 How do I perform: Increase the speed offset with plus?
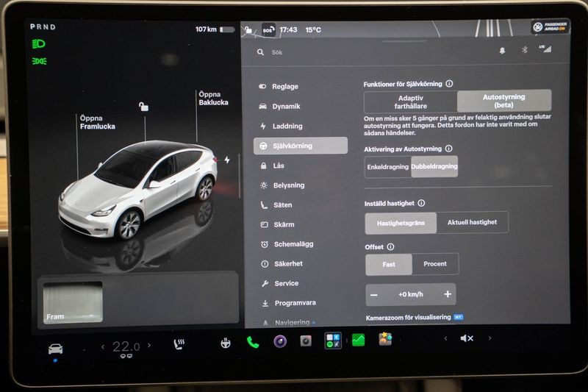[448, 294]
